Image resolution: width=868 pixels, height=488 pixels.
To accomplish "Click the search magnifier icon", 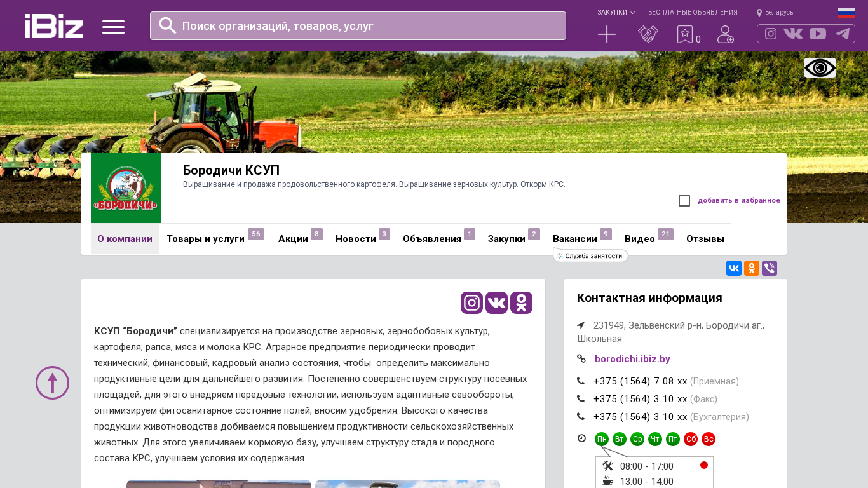I will 168,25.
